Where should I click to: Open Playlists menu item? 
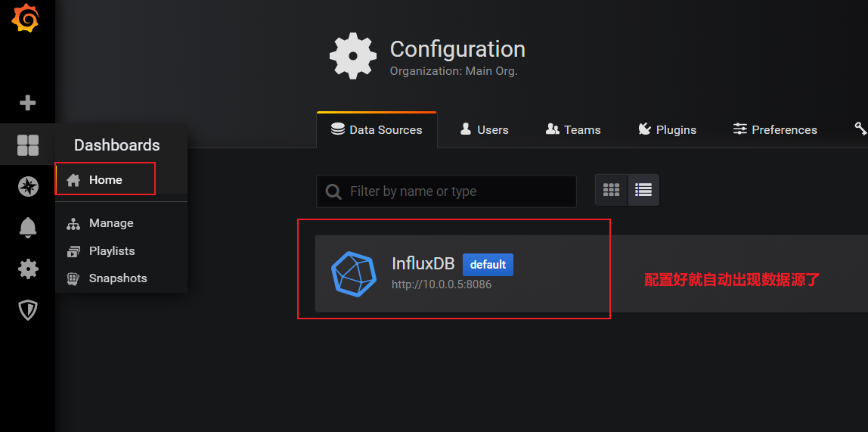coord(111,250)
